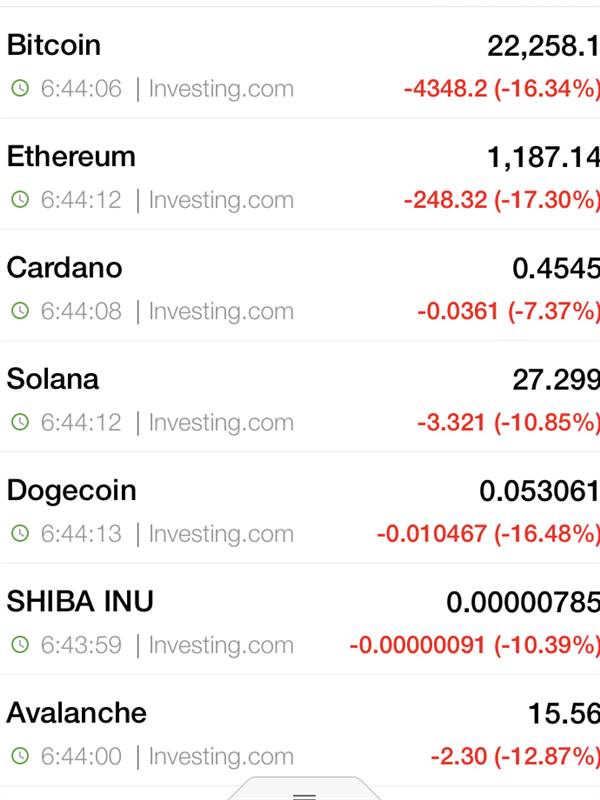Open Solana coin details
Image resolution: width=600 pixels, height=800 pixels.
[x=300, y=396]
